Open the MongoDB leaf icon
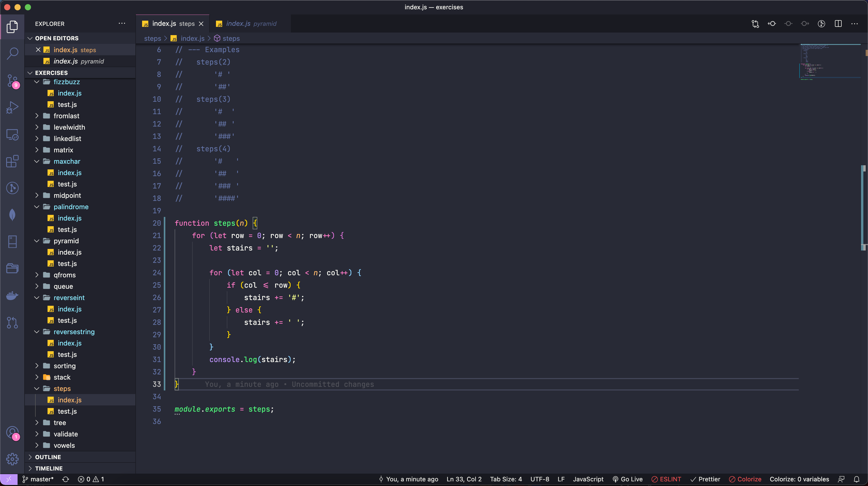Viewport: 868px width, 486px height. click(12, 215)
